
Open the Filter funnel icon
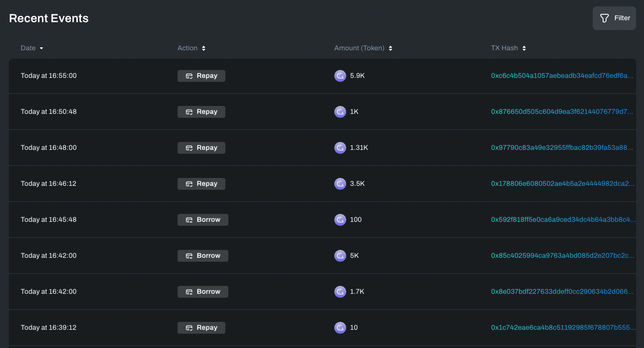click(604, 18)
